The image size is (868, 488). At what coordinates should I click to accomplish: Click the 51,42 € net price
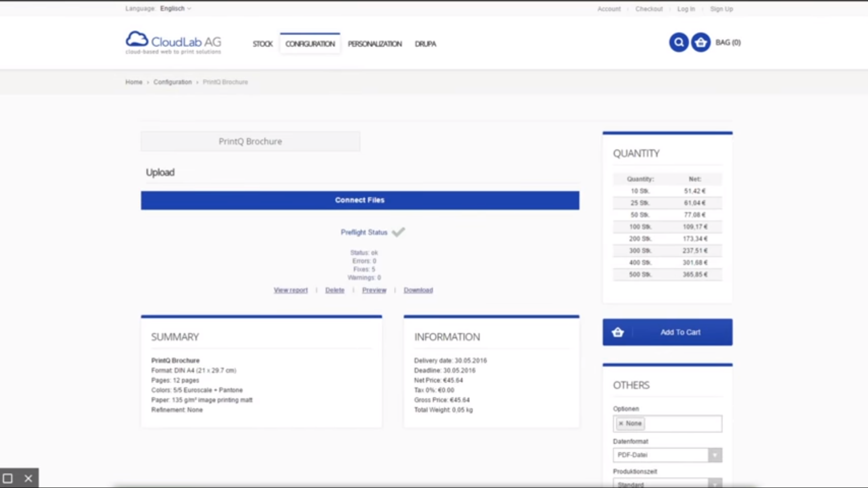tap(695, 191)
